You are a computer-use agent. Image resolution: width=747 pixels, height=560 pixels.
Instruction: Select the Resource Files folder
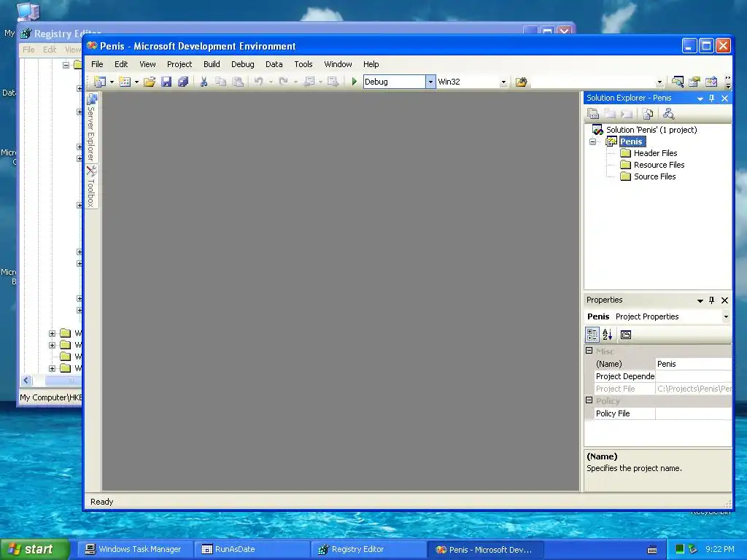point(659,165)
